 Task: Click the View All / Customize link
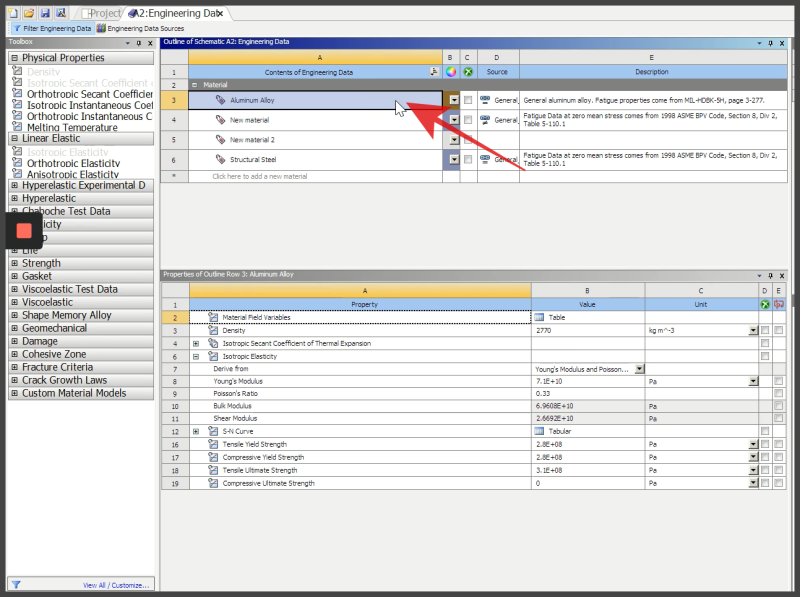(x=116, y=585)
